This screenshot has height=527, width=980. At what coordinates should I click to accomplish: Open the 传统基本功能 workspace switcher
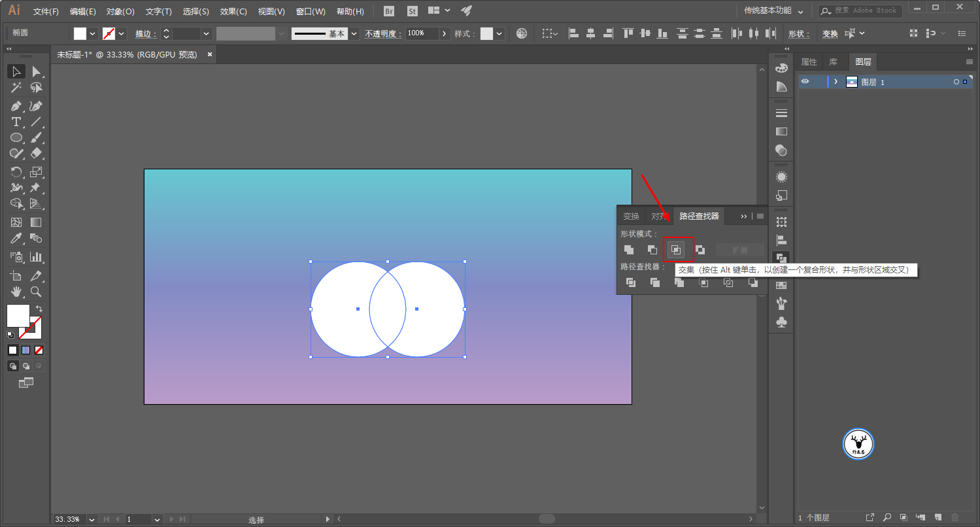[773, 11]
